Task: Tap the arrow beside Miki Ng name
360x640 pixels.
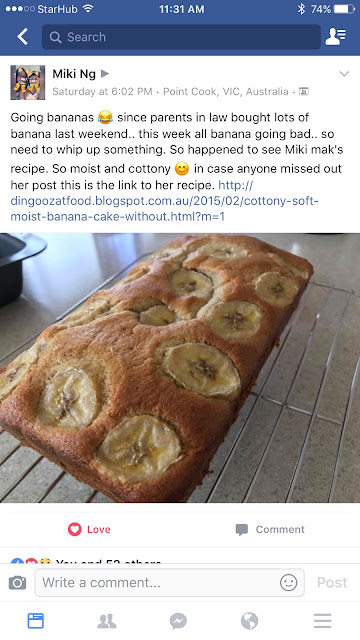Action: coord(105,73)
